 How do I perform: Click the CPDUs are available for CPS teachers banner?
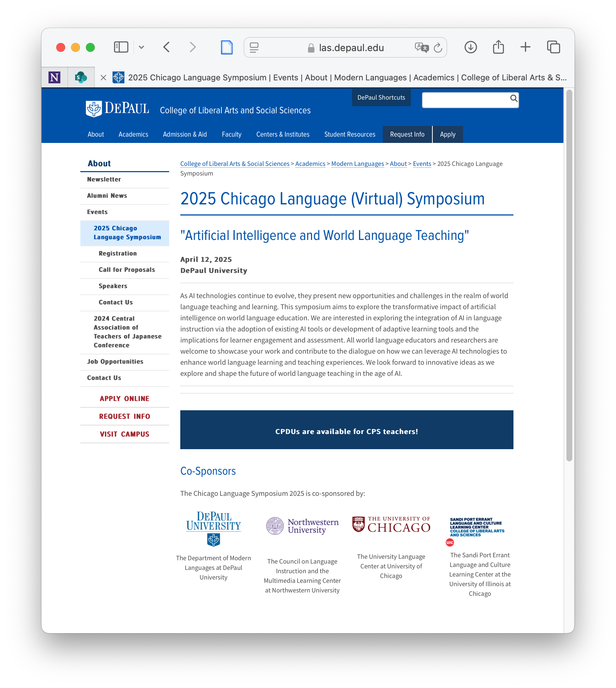pos(347,430)
